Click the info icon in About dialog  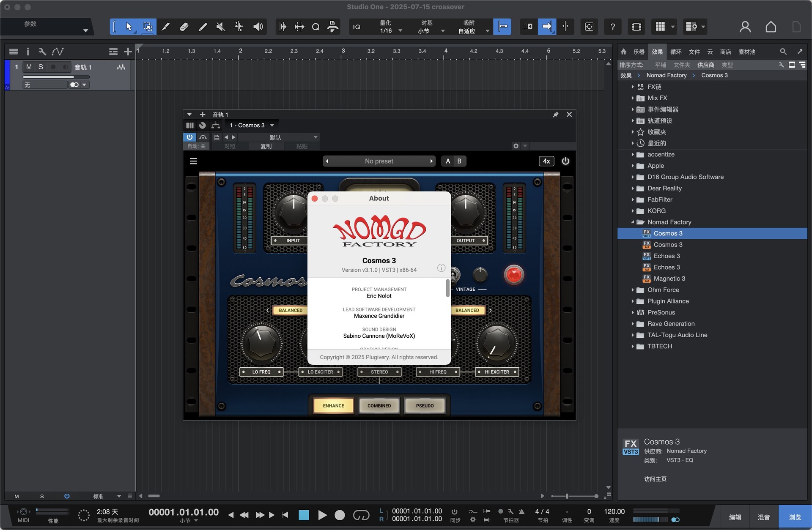441,268
